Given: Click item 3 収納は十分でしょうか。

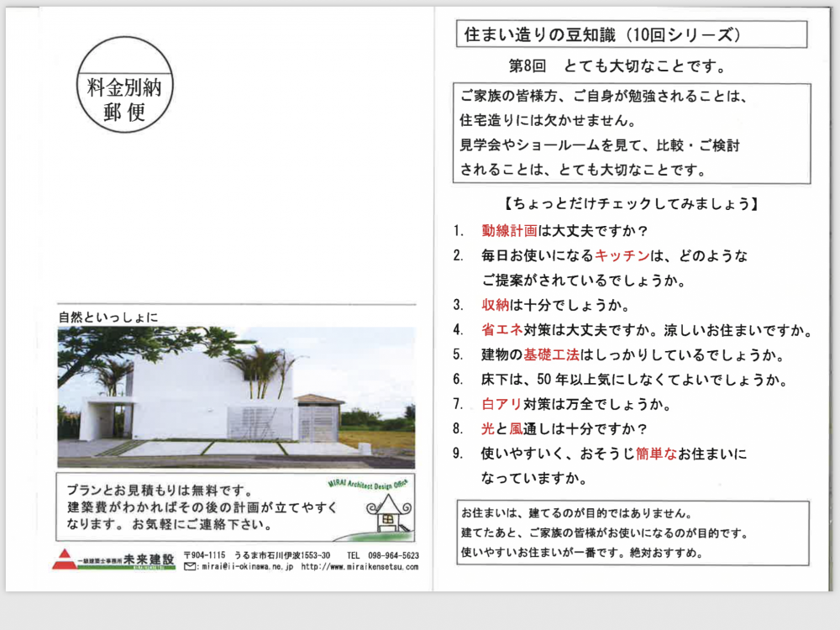Looking at the screenshot, I should [542, 306].
